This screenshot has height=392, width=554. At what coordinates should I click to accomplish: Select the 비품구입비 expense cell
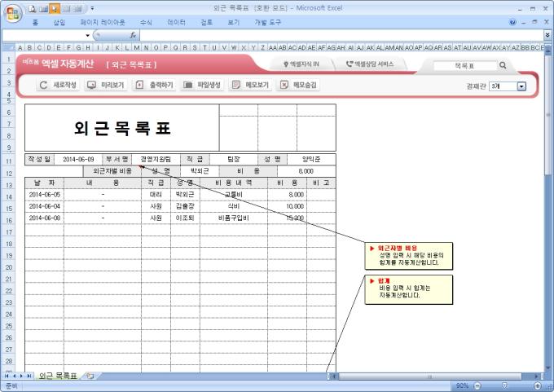tap(234, 218)
